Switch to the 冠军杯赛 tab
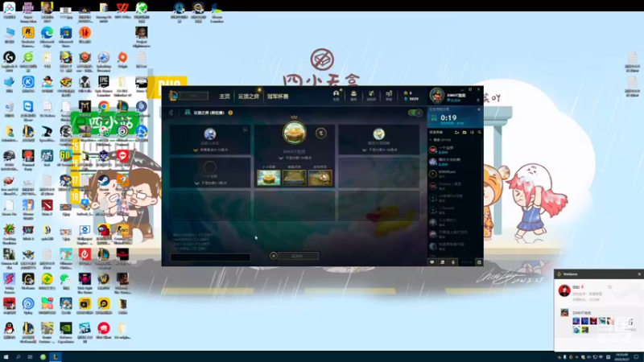Image resolution: width=644 pixels, height=362 pixels. tap(278, 96)
